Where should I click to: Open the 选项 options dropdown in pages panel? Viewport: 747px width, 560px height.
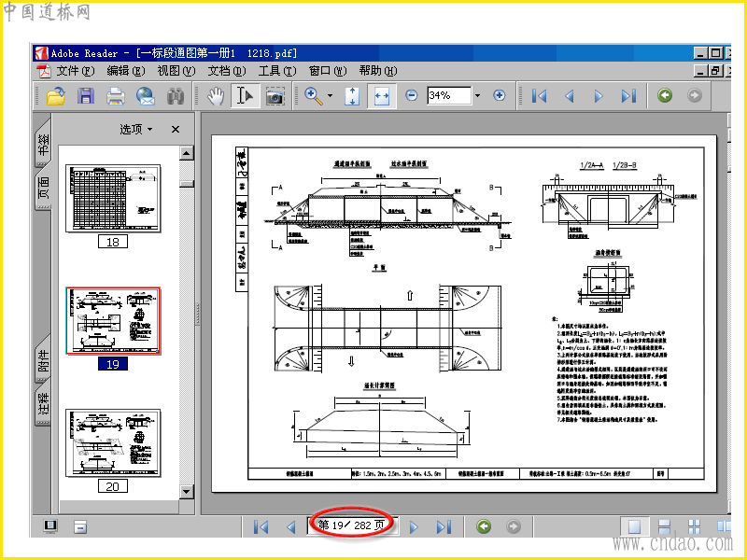point(136,129)
